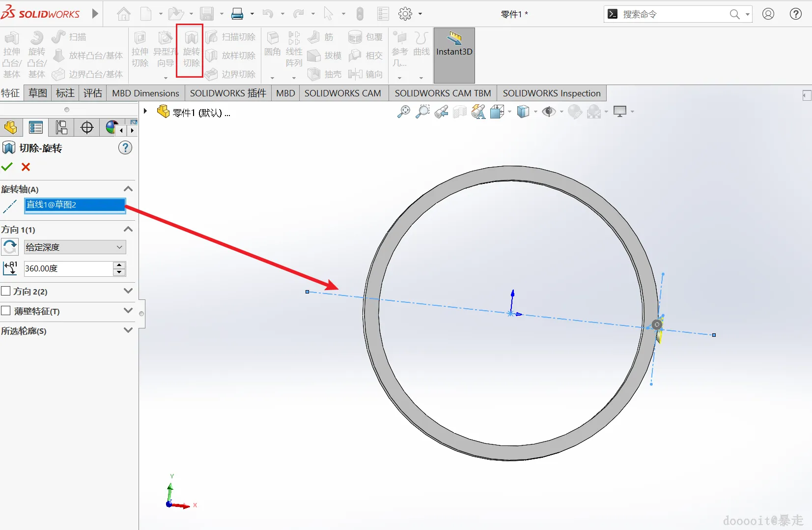Click the help question mark in 切除-旋转 panel
The image size is (812, 530).
point(125,147)
